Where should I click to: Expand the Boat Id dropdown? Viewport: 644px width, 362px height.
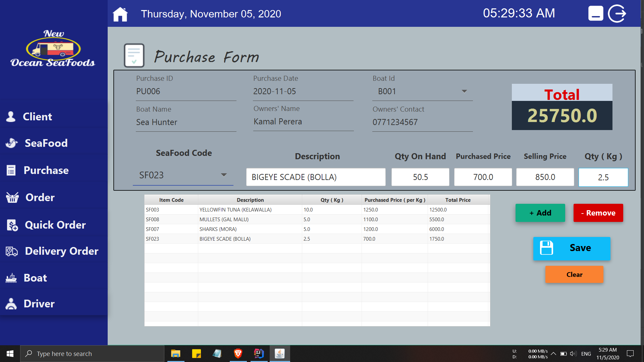coord(464,91)
